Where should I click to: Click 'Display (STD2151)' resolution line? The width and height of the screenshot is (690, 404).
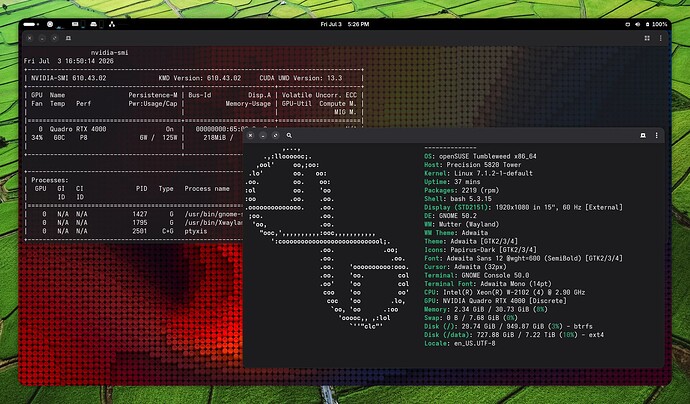click(524, 207)
